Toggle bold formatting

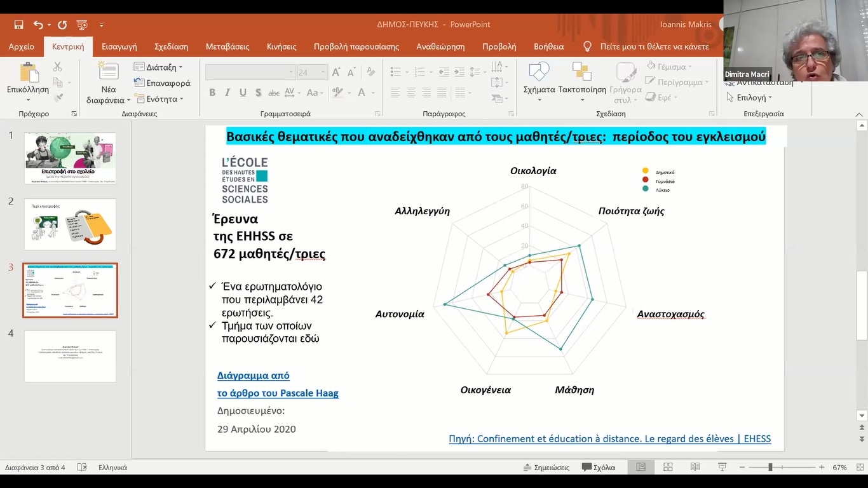212,93
